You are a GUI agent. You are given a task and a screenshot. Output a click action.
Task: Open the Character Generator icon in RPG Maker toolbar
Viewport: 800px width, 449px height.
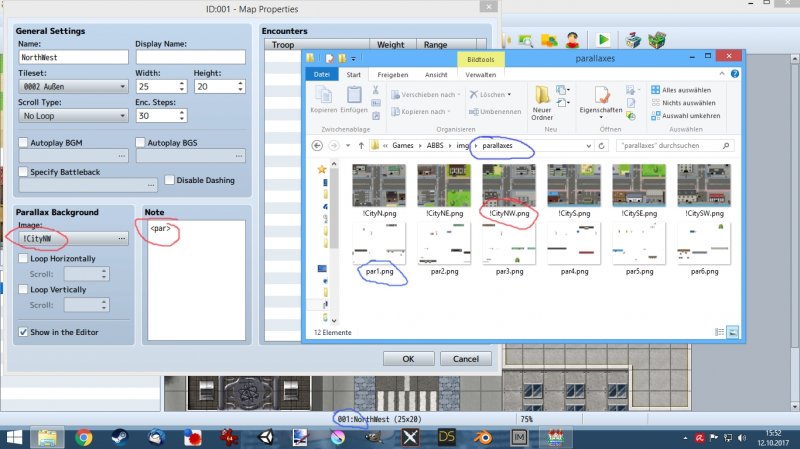point(573,40)
